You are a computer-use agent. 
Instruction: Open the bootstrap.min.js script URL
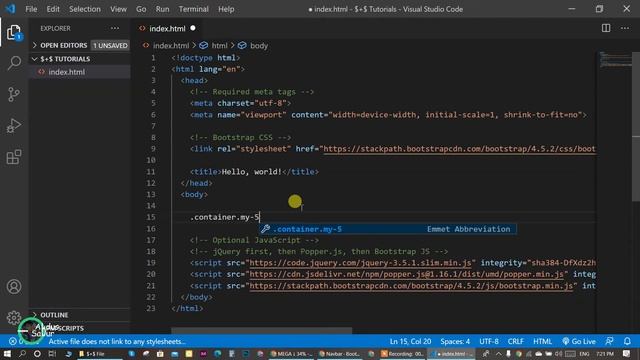click(411, 286)
